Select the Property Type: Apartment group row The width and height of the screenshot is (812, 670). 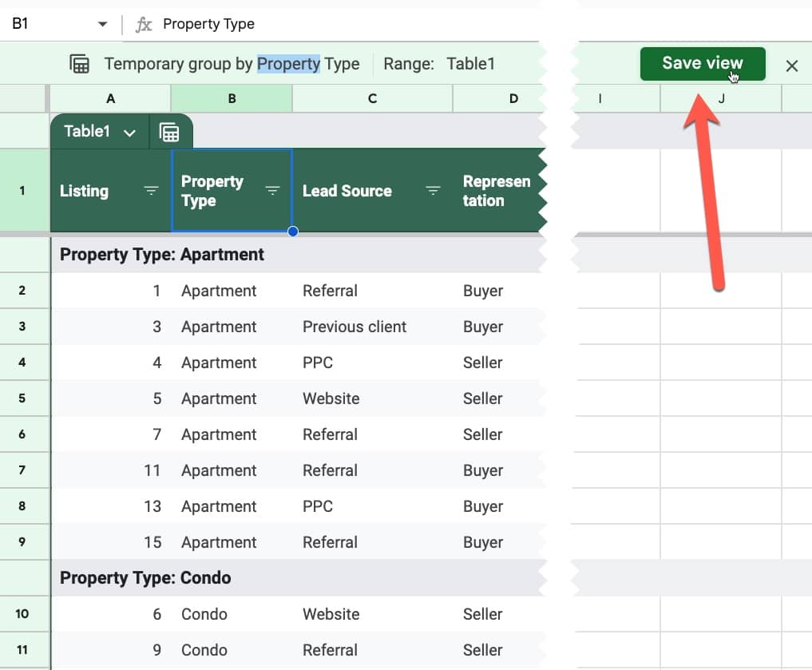tap(299, 255)
